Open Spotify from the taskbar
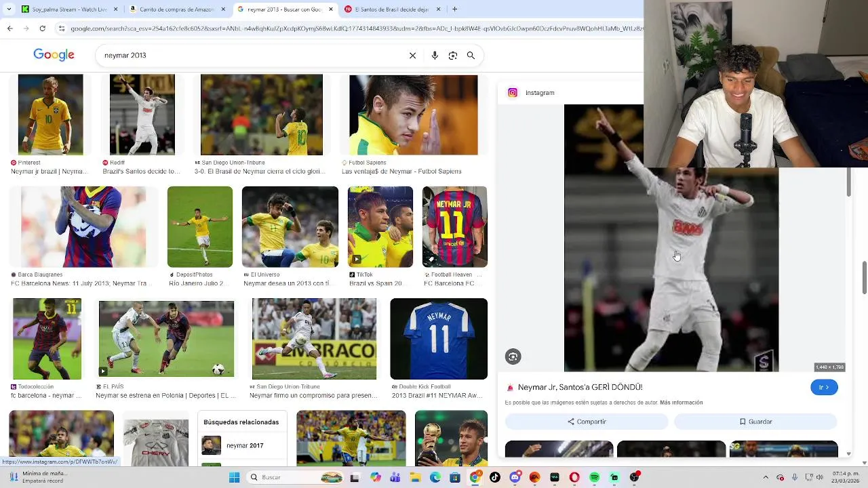The width and height of the screenshot is (868, 488). click(595, 477)
